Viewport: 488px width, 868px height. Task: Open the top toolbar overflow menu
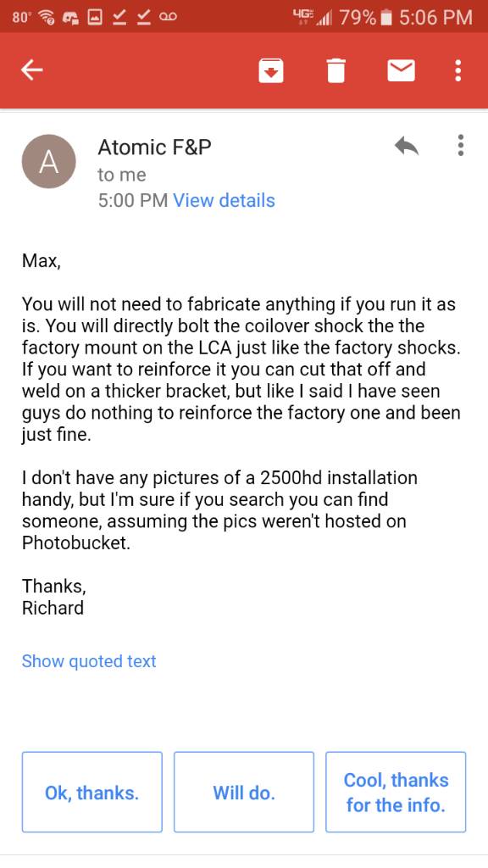tap(457, 70)
